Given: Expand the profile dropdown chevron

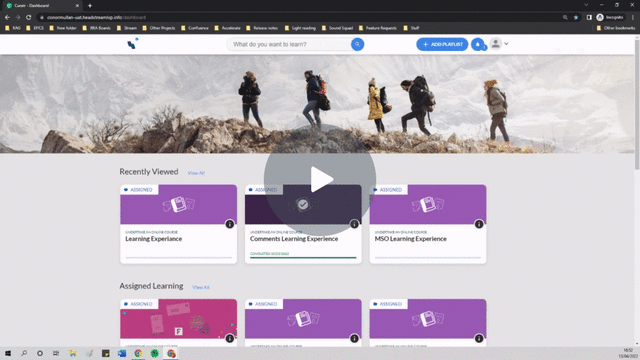Looking at the screenshot, I should [x=506, y=44].
